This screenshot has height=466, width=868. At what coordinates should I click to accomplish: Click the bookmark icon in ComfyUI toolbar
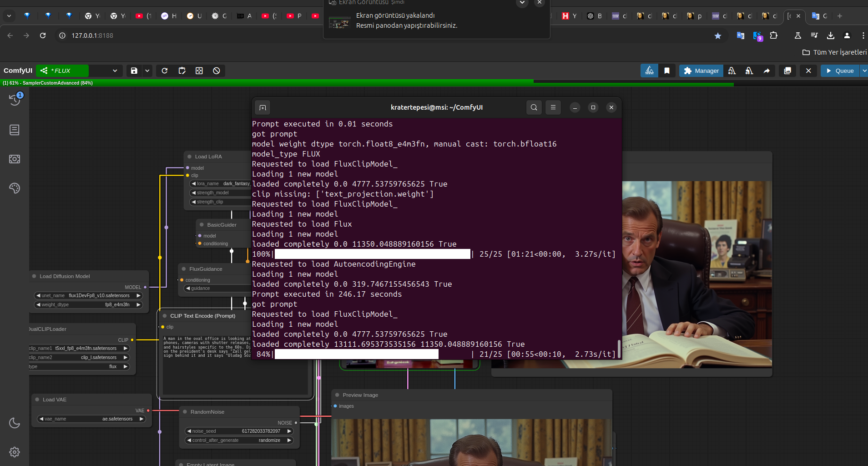(x=667, y=71)
